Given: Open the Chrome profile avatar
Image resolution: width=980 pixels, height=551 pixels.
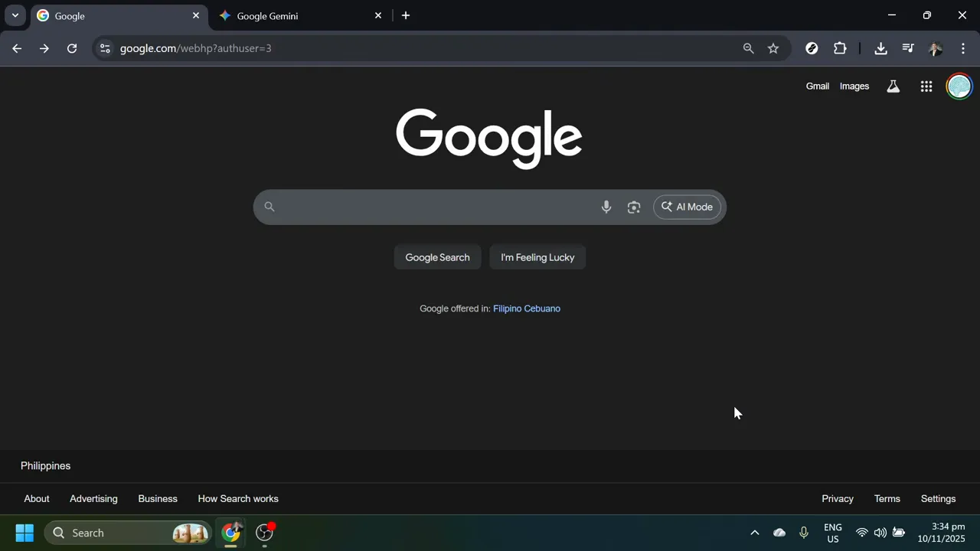Looking at the screenshot, I should pyautogui.click(x=936, y=48).
